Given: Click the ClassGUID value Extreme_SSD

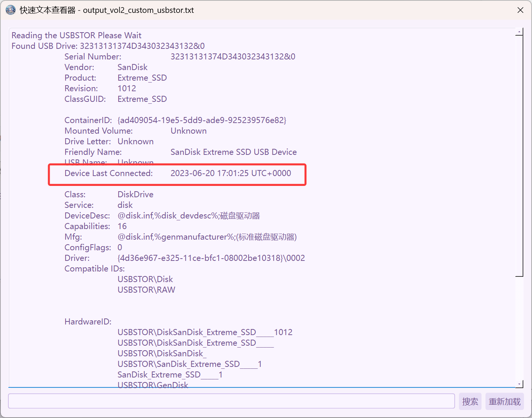Looking at the screenshot, I should [x=142, y=99].
